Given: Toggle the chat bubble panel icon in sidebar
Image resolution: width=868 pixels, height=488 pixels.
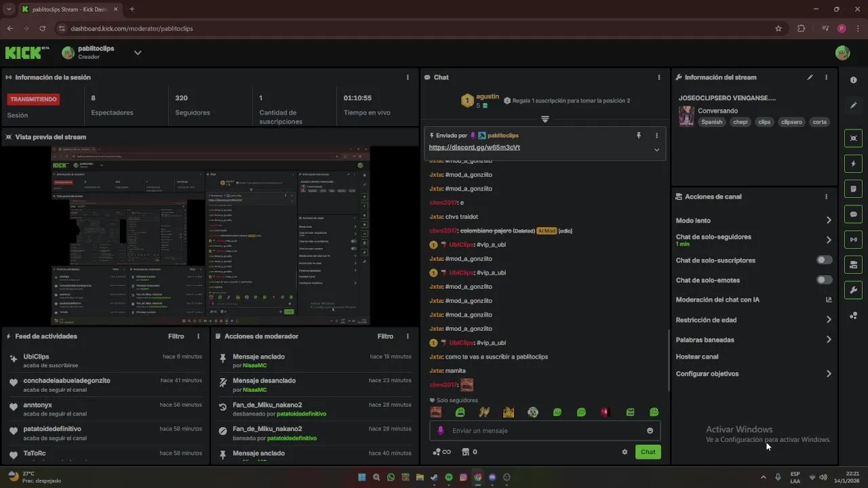Looking at the screenshot, I should 853,214.
